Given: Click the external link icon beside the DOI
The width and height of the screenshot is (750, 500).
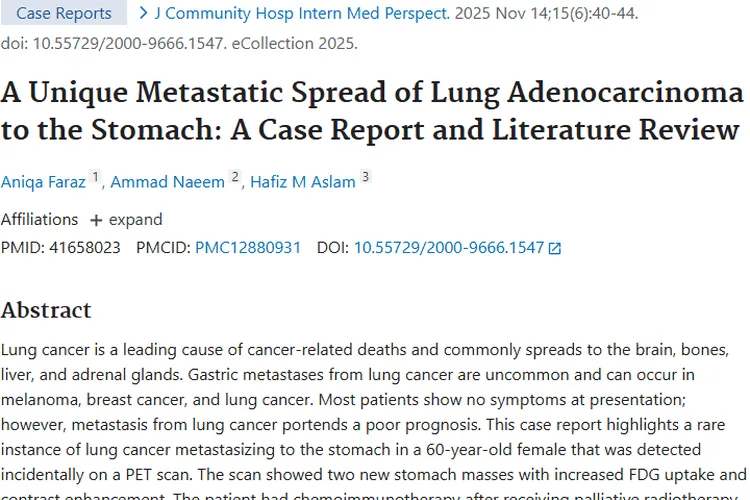Looking at the screenshot, I should pyautogui.click(x=555, y=248).
